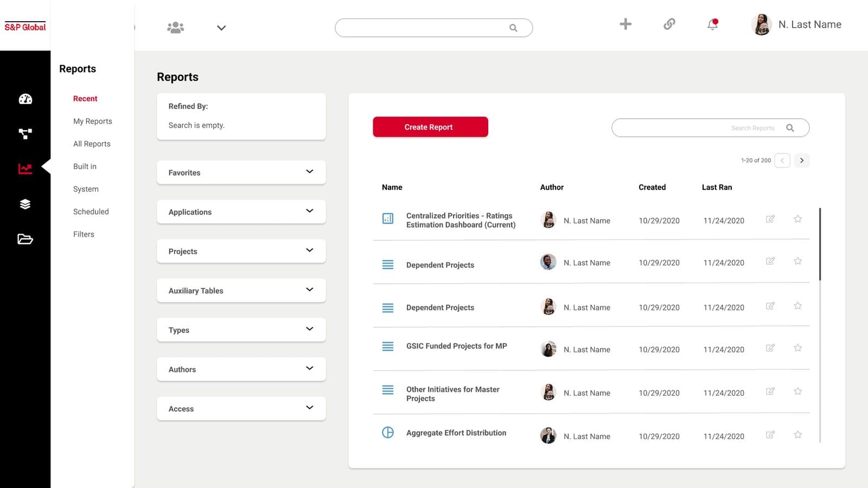This screenshot has height=488, width=868.
Task: Click the top global search magnifier icon
Action: coord(513,28)
